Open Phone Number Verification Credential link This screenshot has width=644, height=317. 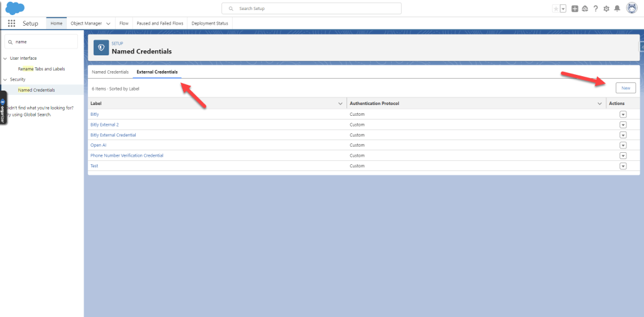click(x=127, y=155)
